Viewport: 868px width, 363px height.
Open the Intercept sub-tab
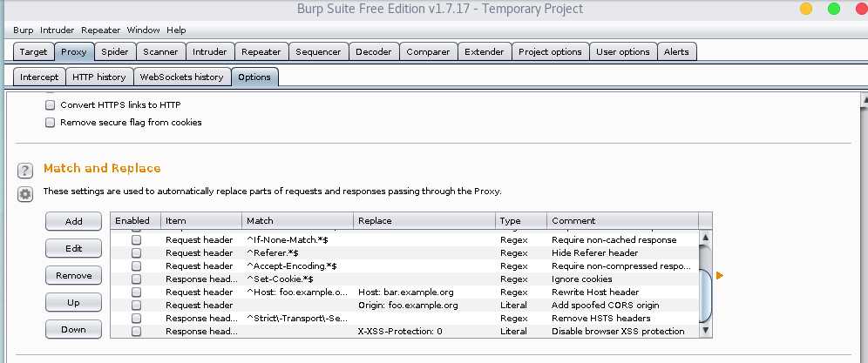coord(39,77)
